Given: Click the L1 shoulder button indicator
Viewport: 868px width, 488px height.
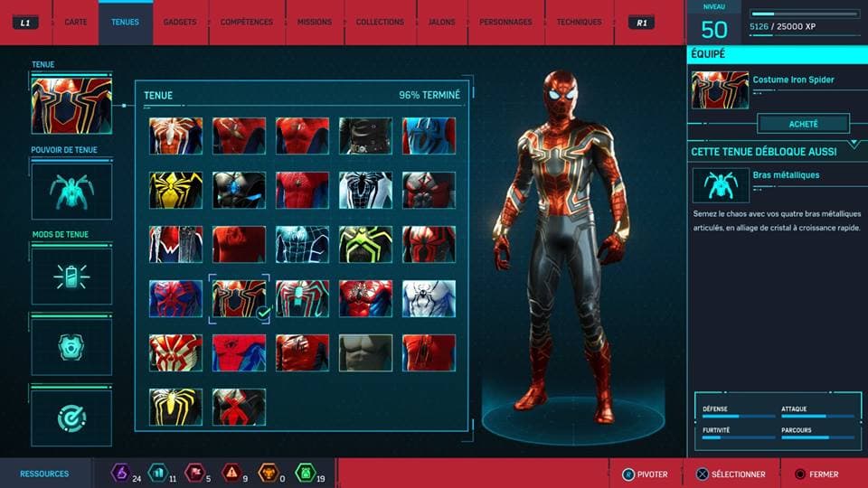Looking at the screenshot, I should (25, 23).
